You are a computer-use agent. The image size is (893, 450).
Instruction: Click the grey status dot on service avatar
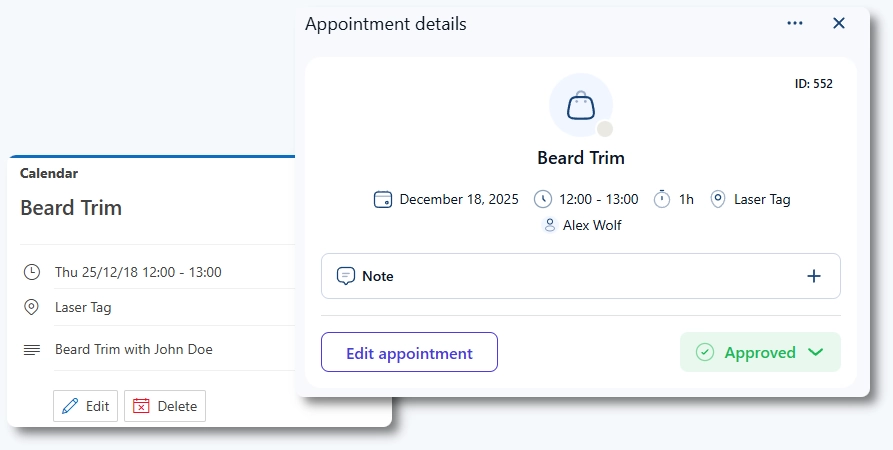pyautogui.click(x=604, y=129)
